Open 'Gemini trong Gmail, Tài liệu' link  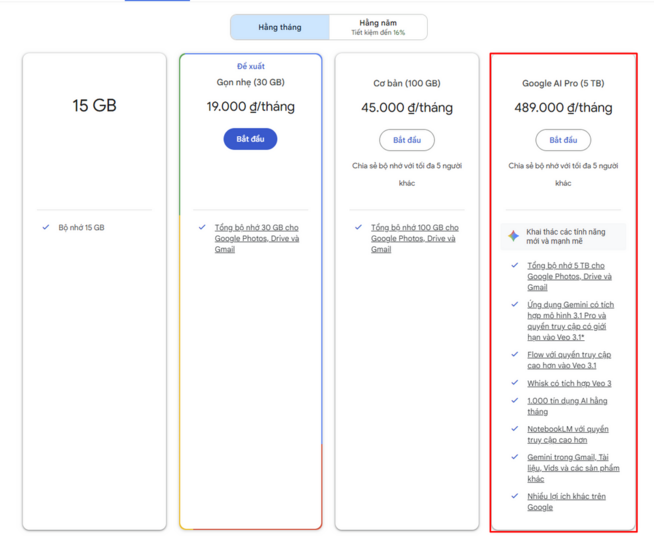pos(573,468)
